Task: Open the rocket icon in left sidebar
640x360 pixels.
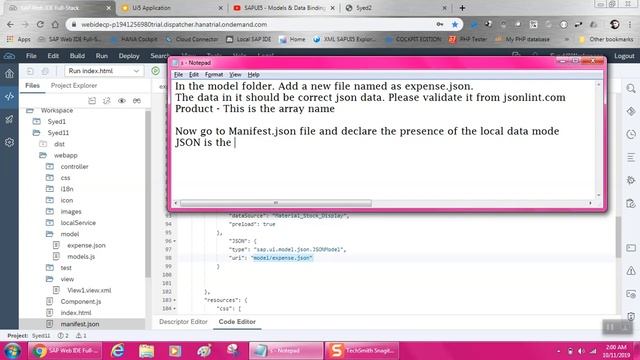Action: [x=9, y=120]
